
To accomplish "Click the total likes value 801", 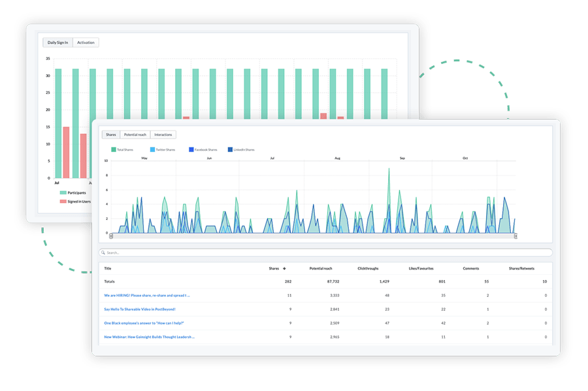I will click(x=442, y=281).
